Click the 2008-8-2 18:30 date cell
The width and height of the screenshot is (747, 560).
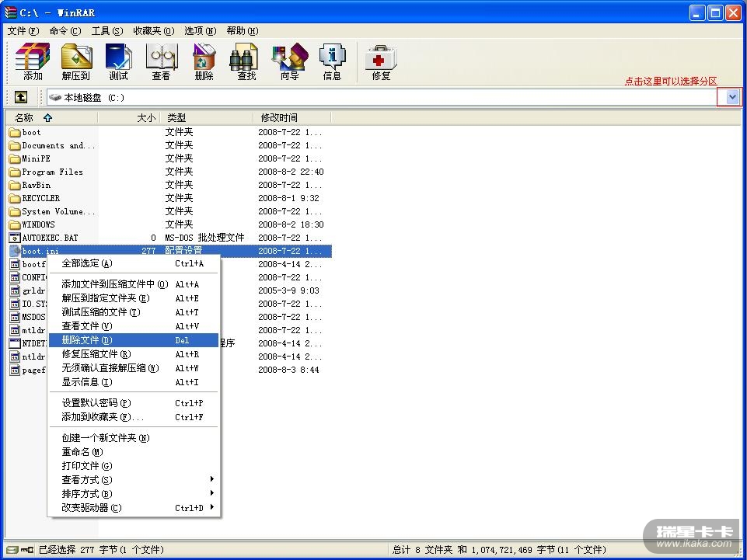pos(291,224)
